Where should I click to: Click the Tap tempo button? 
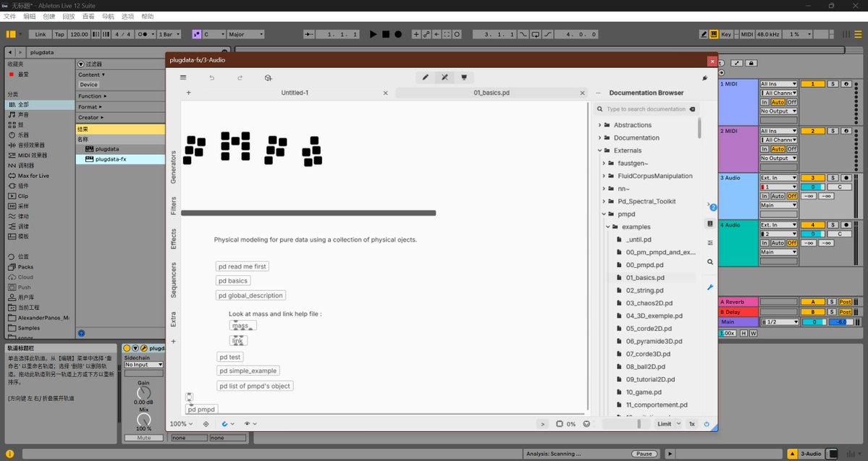coord(59,34)
